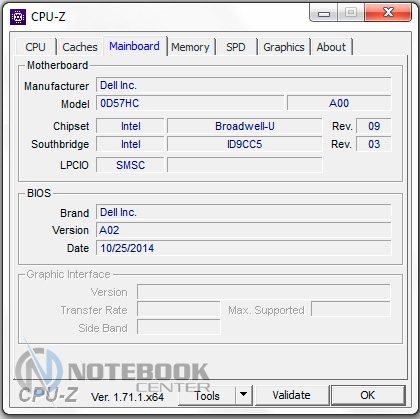
Task: Click the BIOS Date field 10/25/2014
Action: pyautogui.click(x=244, y=248)
